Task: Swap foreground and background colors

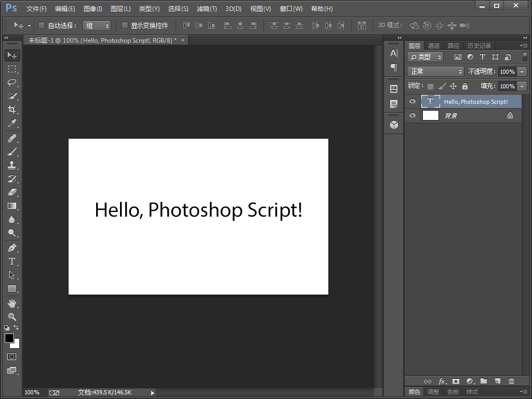Action: click(16, 327)
